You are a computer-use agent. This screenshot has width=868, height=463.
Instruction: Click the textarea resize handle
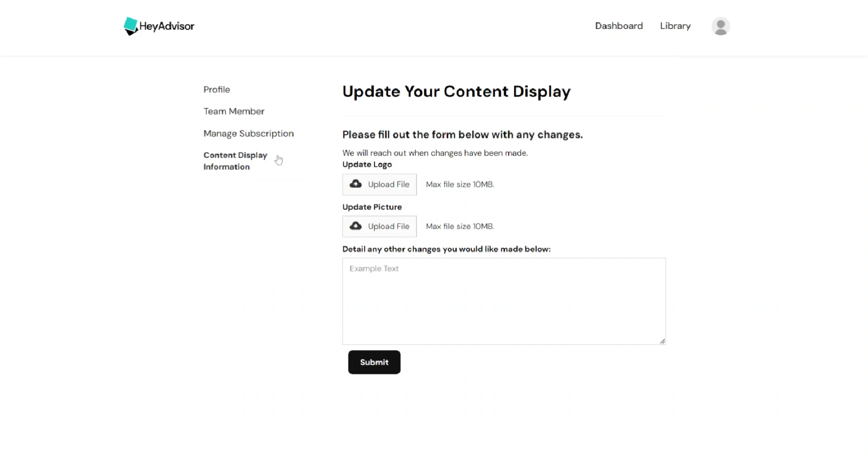click(662, 341)
